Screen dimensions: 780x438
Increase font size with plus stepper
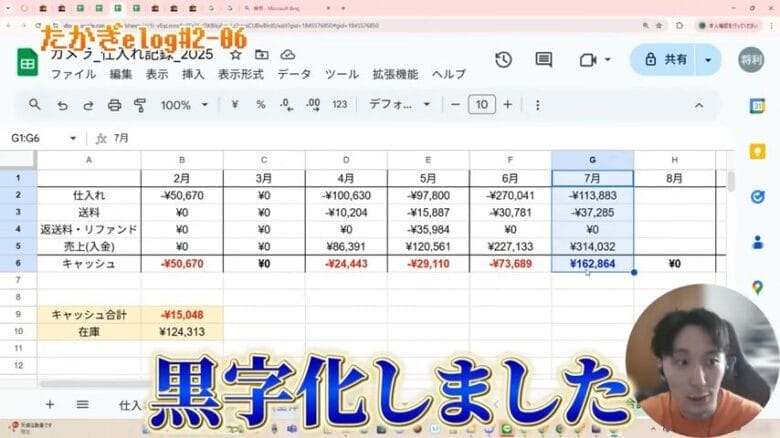508,105
